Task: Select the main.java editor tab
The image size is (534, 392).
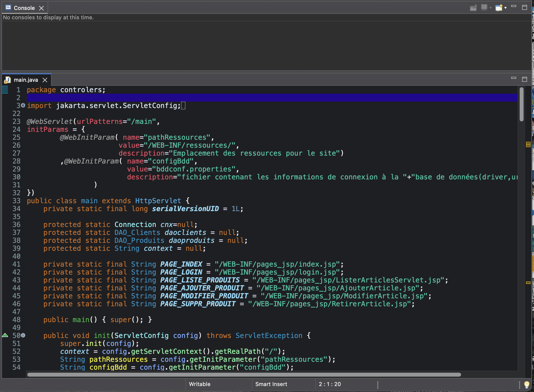Action: pos(26,80)
